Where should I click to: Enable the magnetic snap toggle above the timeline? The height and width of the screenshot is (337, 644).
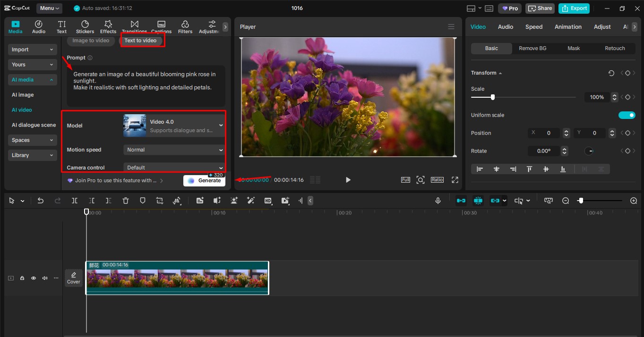[478, 200]
